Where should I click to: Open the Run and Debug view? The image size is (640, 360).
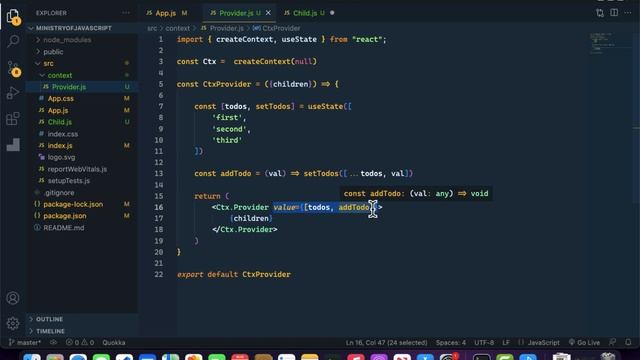point(13,93)
